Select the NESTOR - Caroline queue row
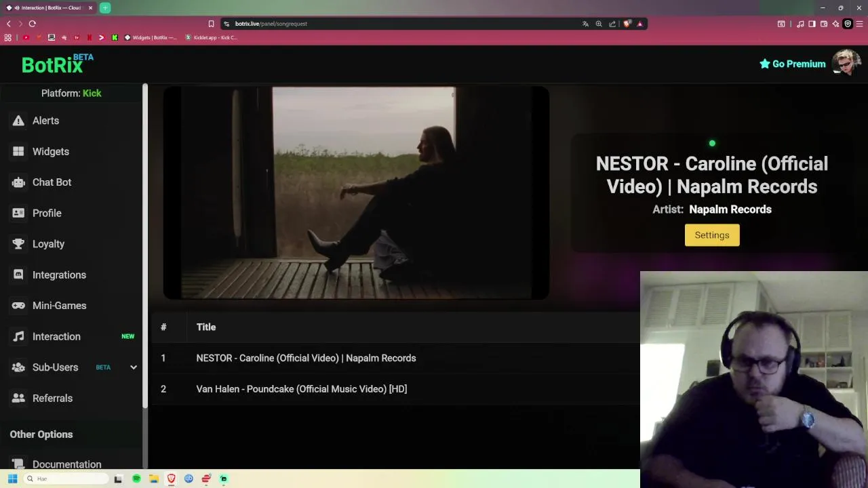The image size is (868, 488). coord(395,358)
